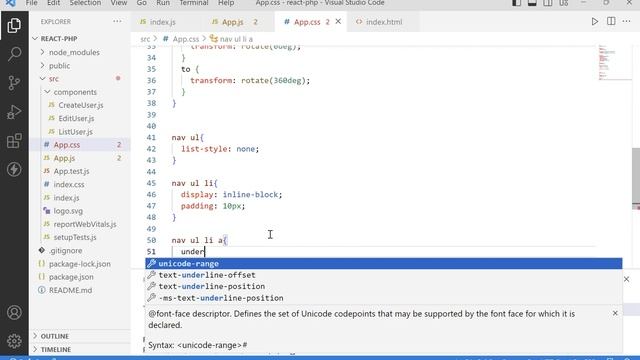Open the Search view in activity bar

14,54
